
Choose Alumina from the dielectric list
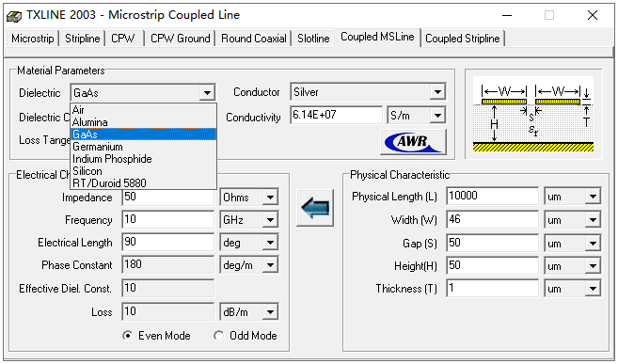[x=144, y=122]
